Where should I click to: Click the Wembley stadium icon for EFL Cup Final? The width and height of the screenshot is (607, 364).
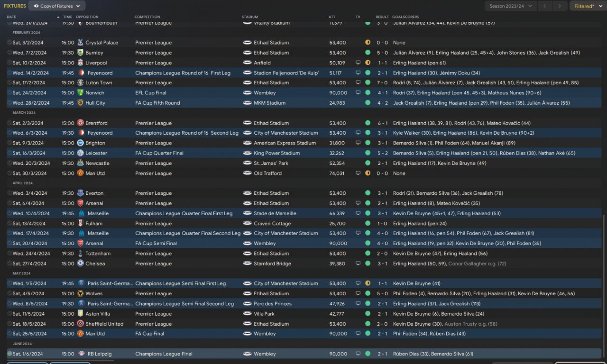[x=247, y=93]
